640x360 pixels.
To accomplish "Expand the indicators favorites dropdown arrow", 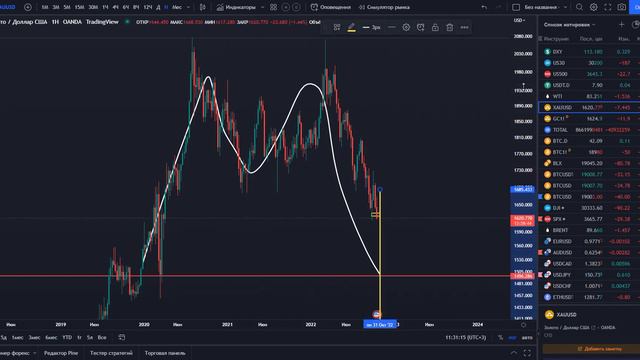I will [262, 7].
